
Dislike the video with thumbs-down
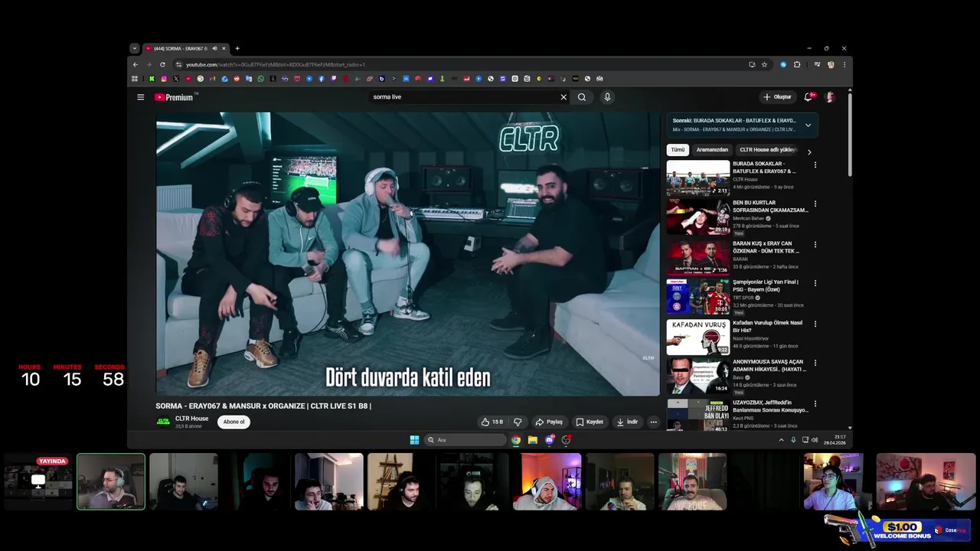[x=518, y=422]
